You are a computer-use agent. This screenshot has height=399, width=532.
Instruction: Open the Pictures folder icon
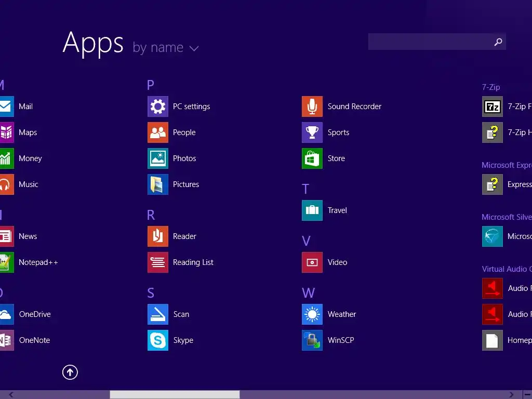point(158,184)
